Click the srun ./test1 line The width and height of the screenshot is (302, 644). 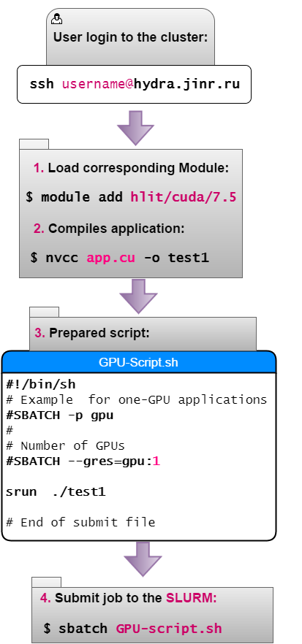click(x=56, y=491)
